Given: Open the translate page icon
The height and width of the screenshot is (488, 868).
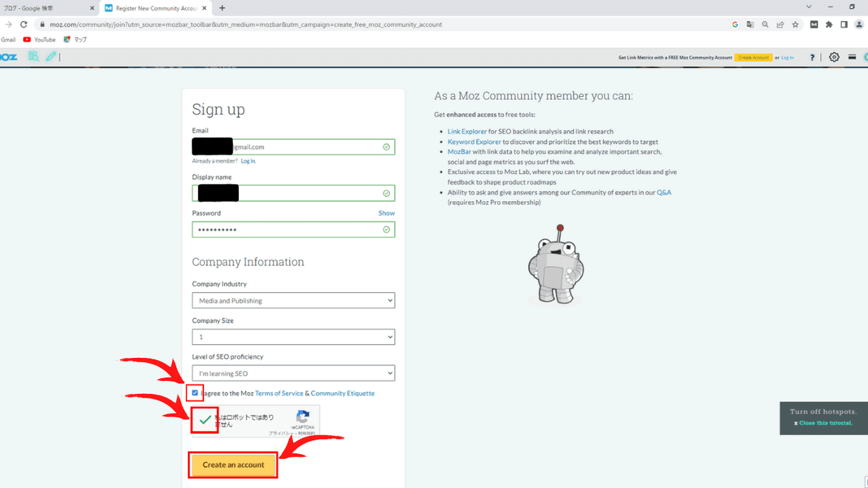Looking at the screenshot, I should point(750,24).
